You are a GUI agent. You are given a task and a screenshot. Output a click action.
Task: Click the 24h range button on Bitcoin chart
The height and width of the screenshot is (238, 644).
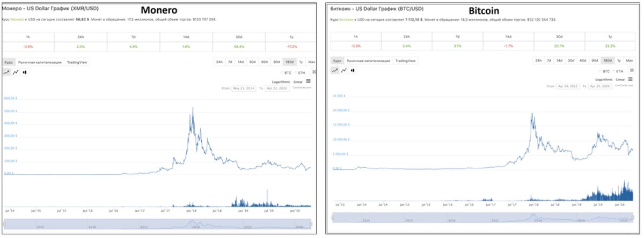point(538,61)
